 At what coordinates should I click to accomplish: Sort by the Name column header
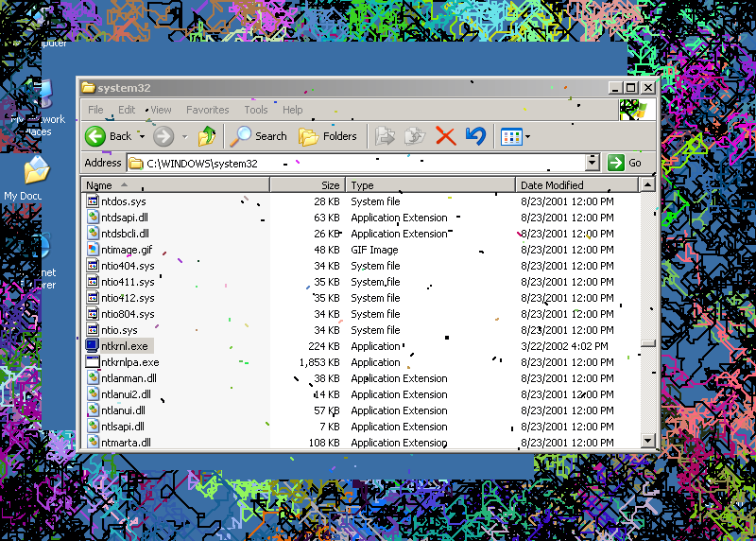[176, 184]
